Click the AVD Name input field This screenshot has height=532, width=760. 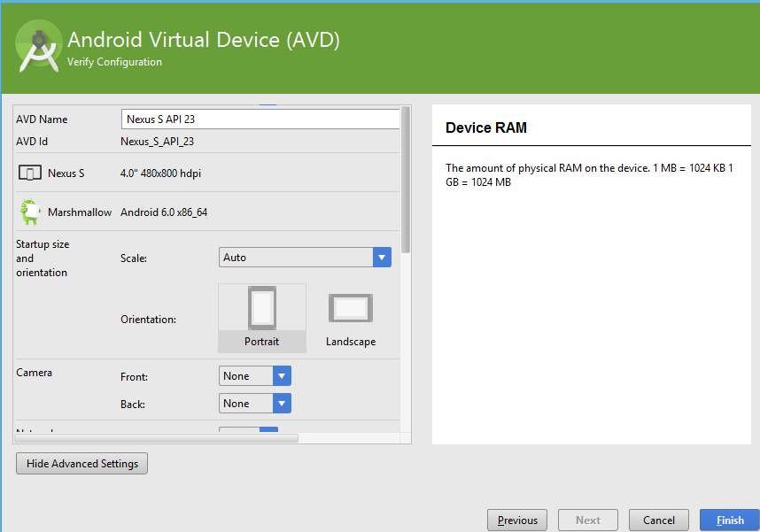[x=260, y=120]
